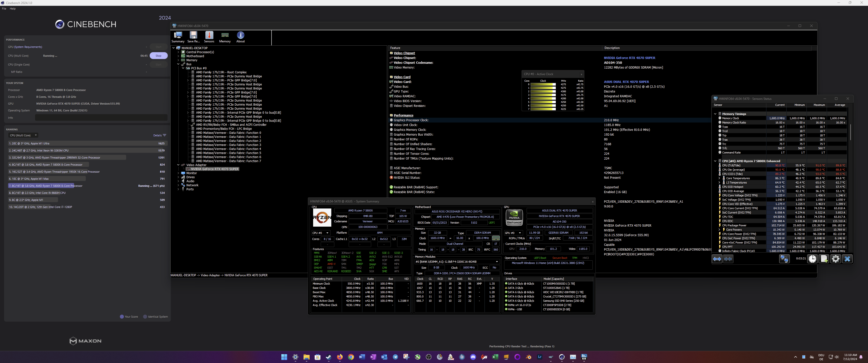
Task: Collapse the Memory Timings sensor group
Action: pyautogui.click(x=715, y=114)
